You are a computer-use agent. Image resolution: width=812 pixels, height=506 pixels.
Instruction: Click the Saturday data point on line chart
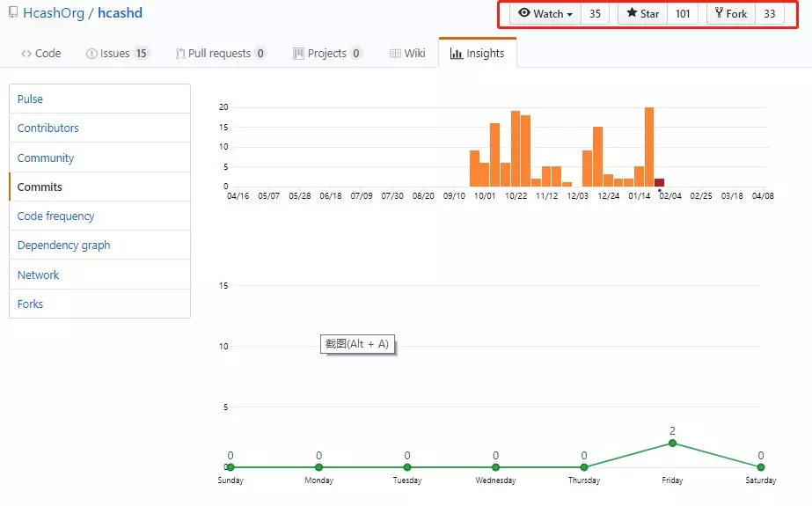coord(761,467)
